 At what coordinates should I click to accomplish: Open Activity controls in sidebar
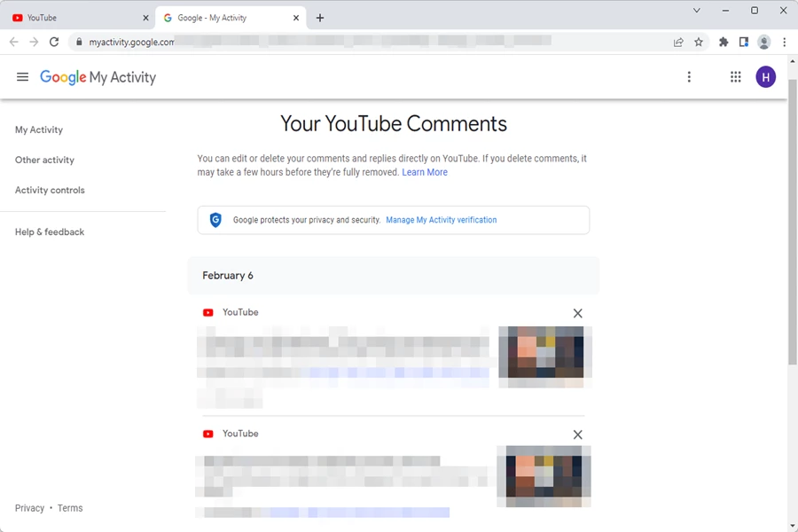click(x=50, y=190)
